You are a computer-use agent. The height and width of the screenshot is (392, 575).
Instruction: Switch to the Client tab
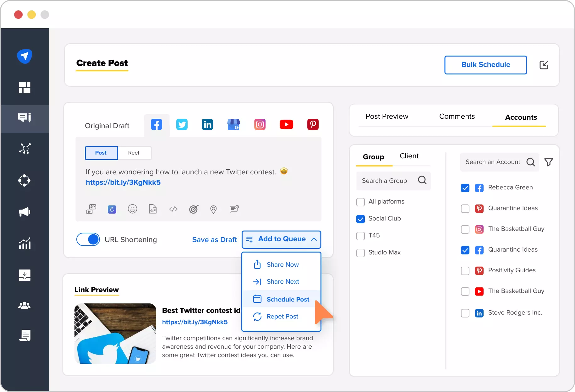pyautogui.click(x=409, y=156)
